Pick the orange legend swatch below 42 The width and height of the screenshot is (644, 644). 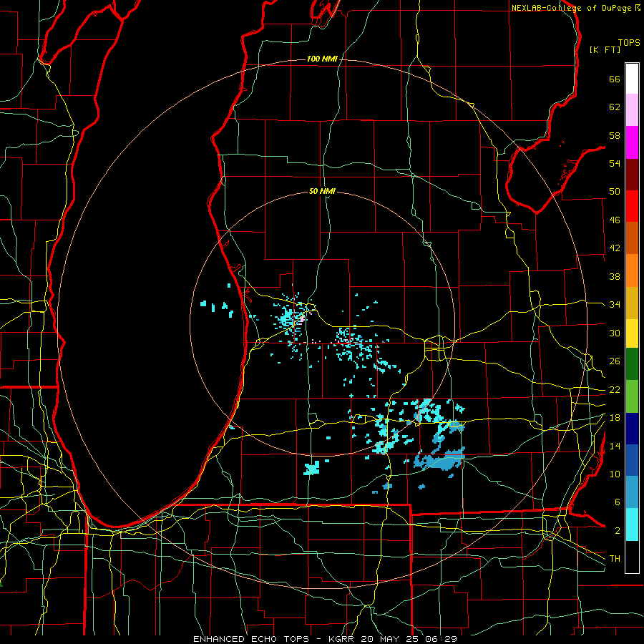click(632, 270)
